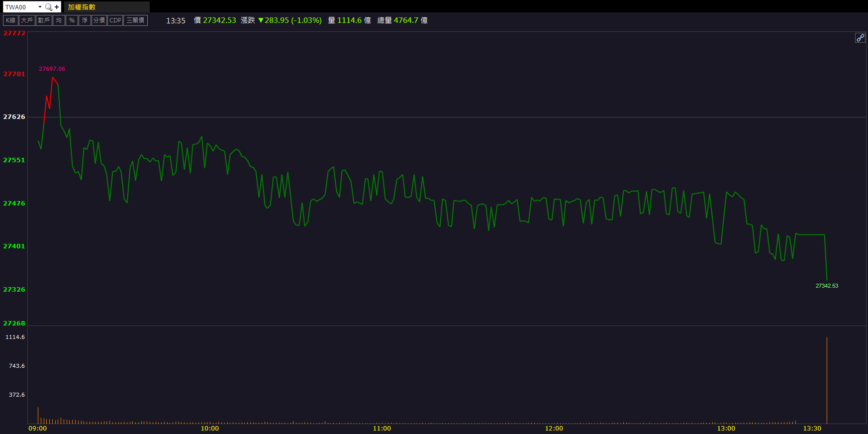Toggle the 大戶 indicator button
868x434 pixels.
point(27,20)
